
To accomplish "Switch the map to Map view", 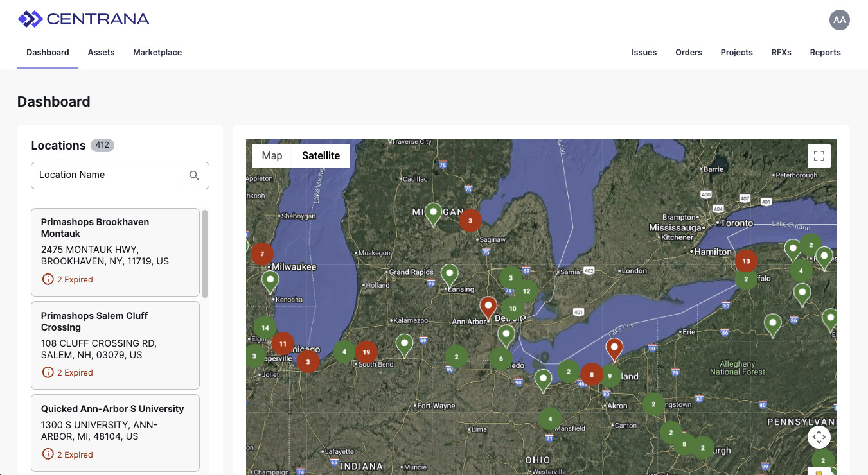I will pyautogui.click(x=272, y=155).
